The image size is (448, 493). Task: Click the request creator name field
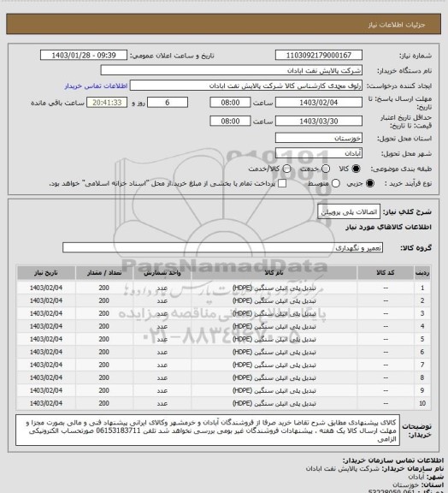pos(246,86)
